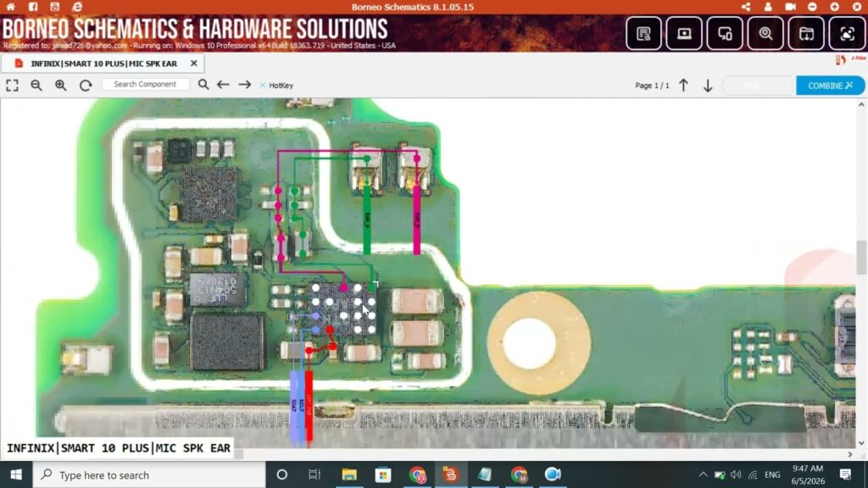Open the Windows Start menu
Image resolution: width=868 pixels, height=488 pixels.
pos(16,474)
